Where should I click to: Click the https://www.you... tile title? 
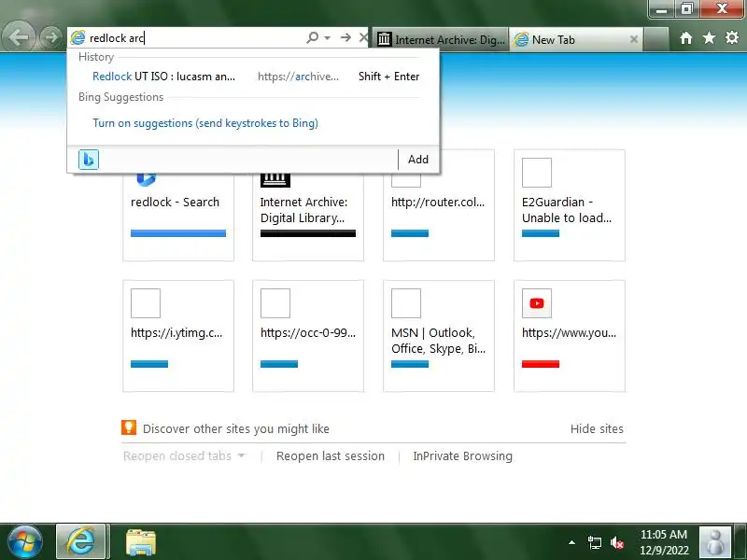point(570,333)
